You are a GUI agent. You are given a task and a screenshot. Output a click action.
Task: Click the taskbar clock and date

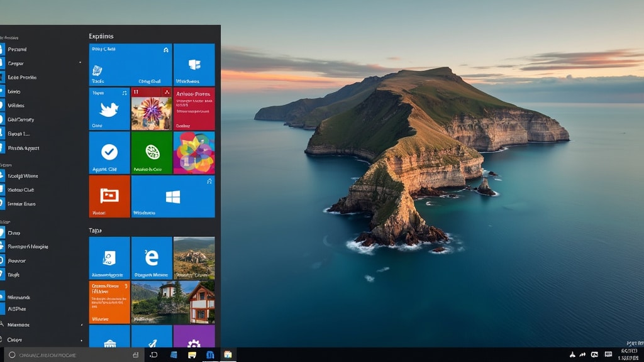[629, 354]
